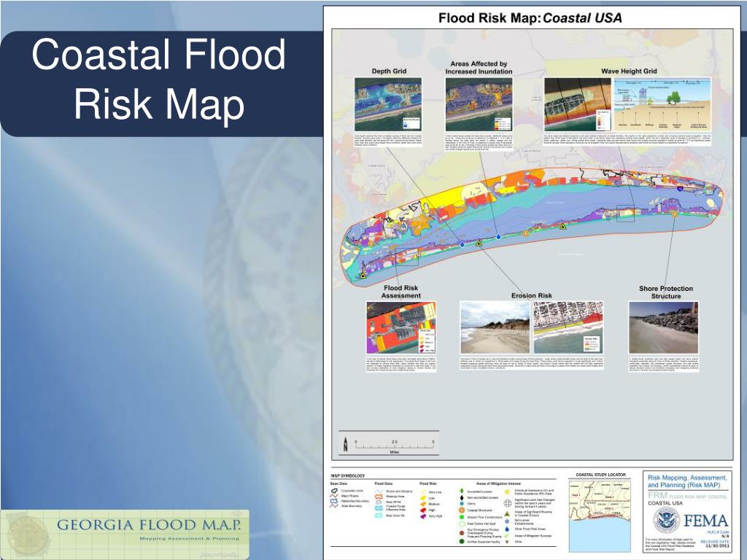Open the Shore Protection Structure photo

pos(663,327)
